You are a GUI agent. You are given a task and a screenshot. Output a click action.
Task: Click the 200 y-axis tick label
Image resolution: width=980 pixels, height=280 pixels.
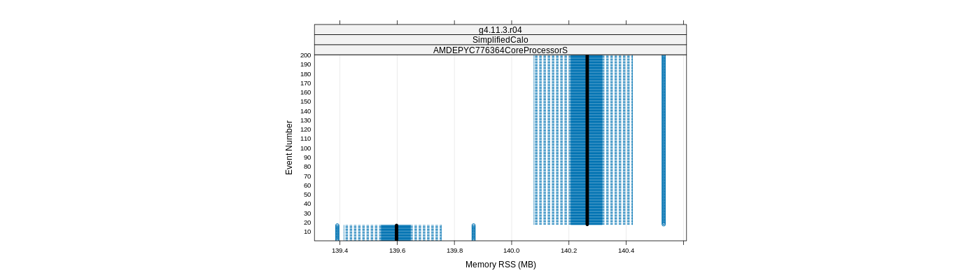click(305, 55)
